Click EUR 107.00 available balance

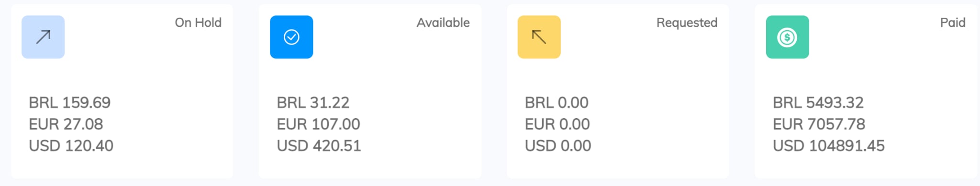319,124
